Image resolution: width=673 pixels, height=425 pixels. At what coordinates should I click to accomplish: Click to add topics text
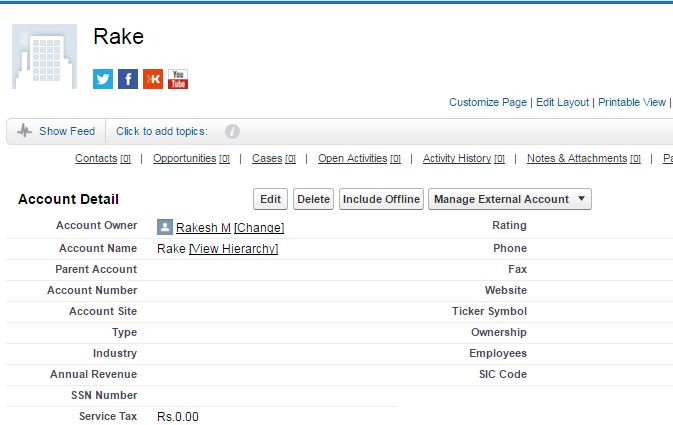pos(162,131)
